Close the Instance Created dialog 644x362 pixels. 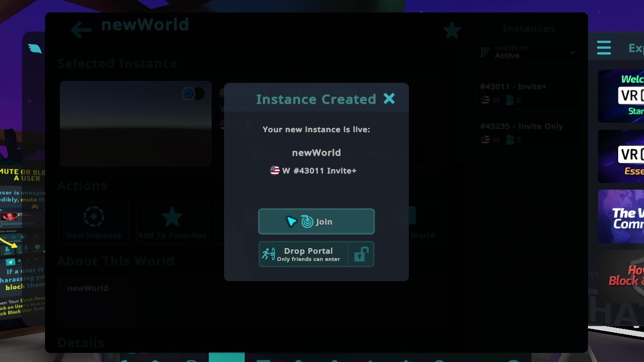click(389, 99)
